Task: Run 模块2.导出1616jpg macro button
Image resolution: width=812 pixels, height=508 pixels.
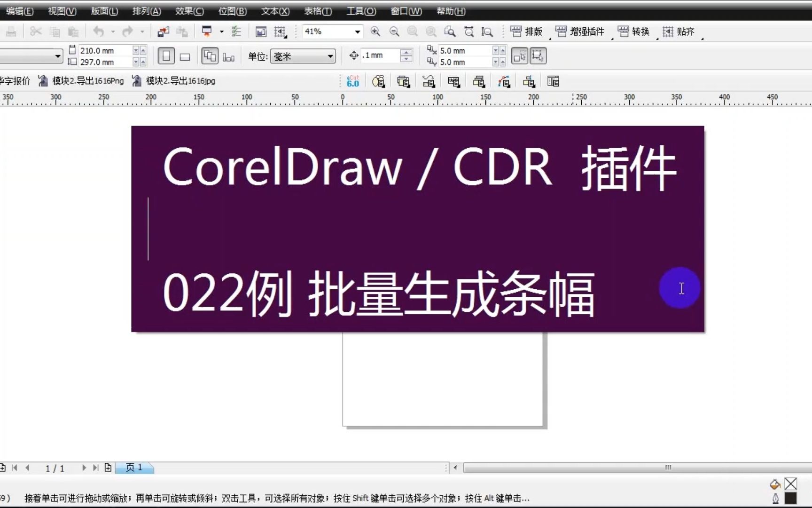Action: tap(174, 81)
